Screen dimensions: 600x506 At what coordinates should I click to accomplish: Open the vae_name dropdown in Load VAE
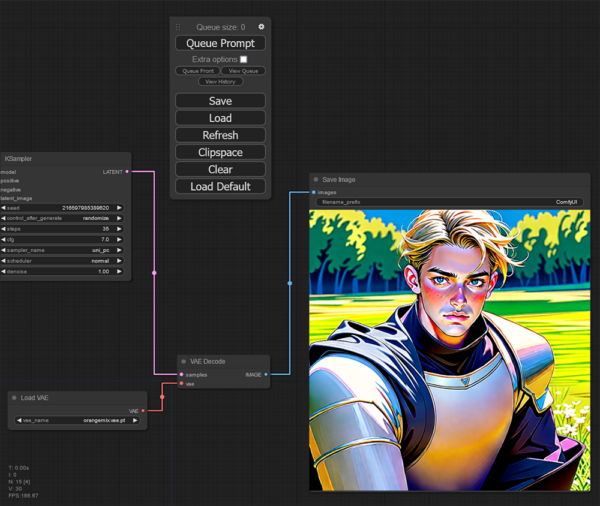[x=77, y=421]
